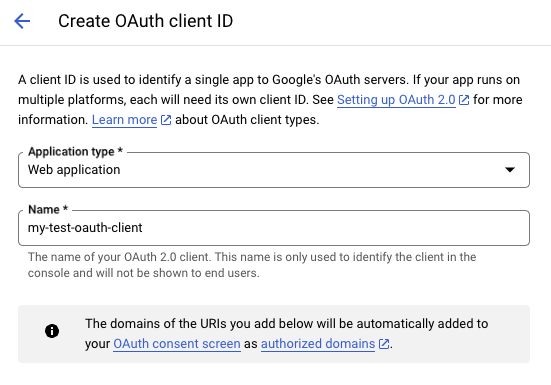Viewport: 551px width, 385px height.
Task: Click the Application type field label
Action: coord(75,152)
